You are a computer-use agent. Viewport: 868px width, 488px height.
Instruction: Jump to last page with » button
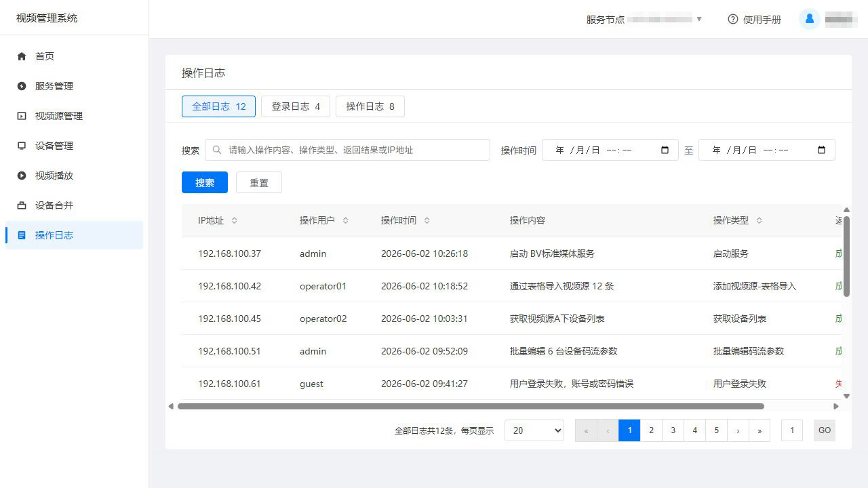(x=759, y=430)
